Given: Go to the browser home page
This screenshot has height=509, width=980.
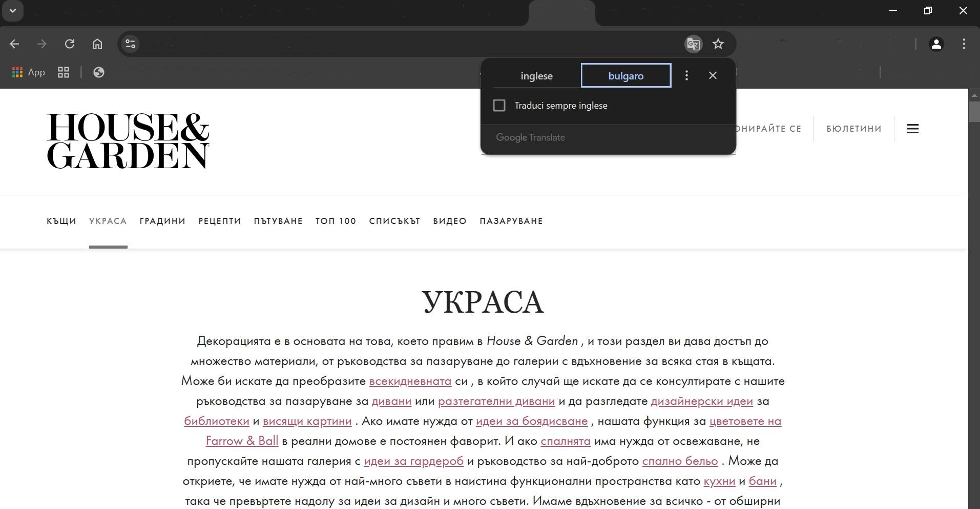Looking at the screenshot, I should tap(97, 44).
